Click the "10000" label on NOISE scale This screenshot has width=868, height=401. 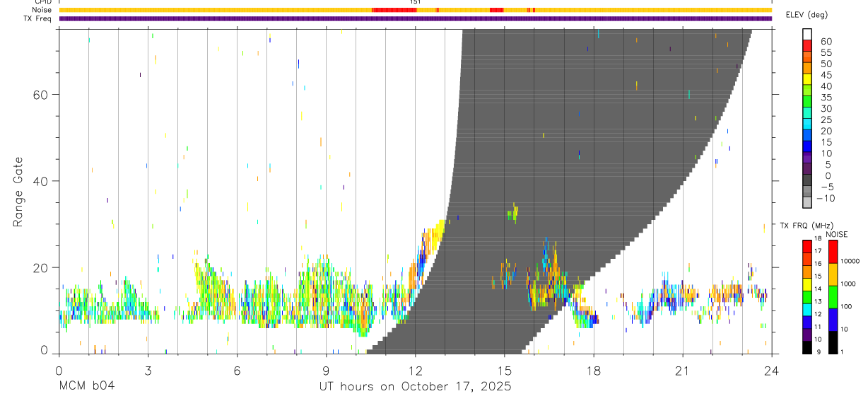[x=850, y=261]
